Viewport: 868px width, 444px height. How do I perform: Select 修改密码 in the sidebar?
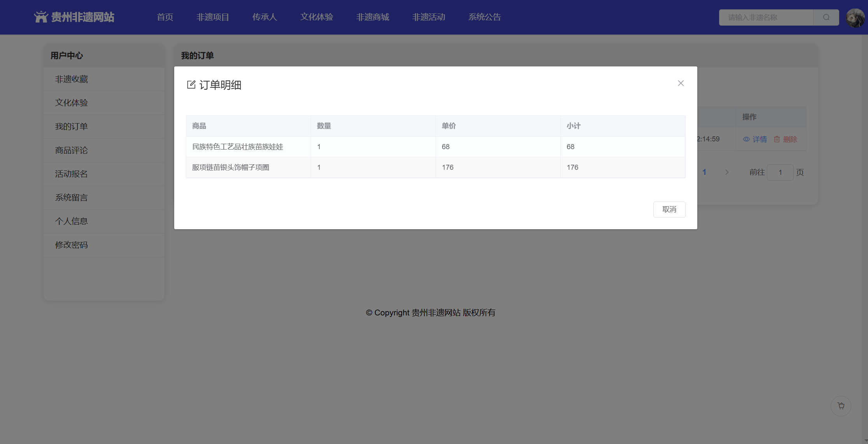(x=72, y=245)
